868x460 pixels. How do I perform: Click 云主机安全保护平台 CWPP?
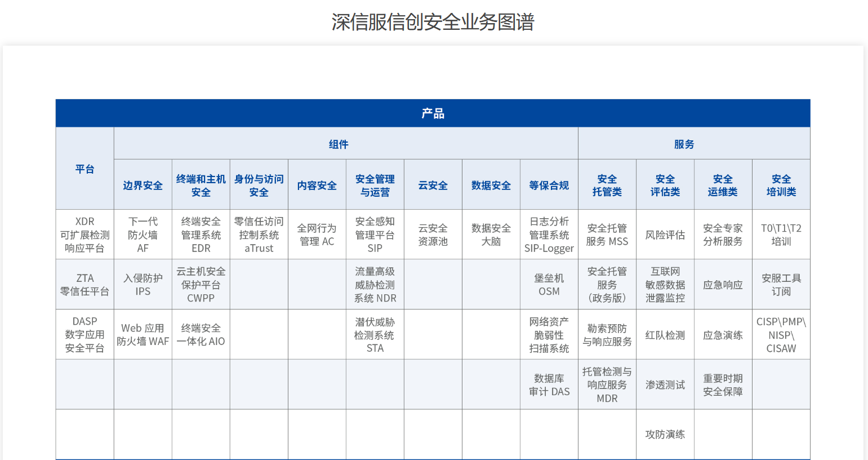[x=201, y=285]
